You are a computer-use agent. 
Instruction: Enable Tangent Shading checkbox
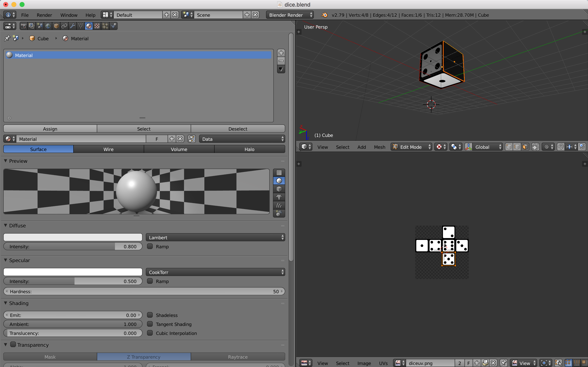click(150, 324)
